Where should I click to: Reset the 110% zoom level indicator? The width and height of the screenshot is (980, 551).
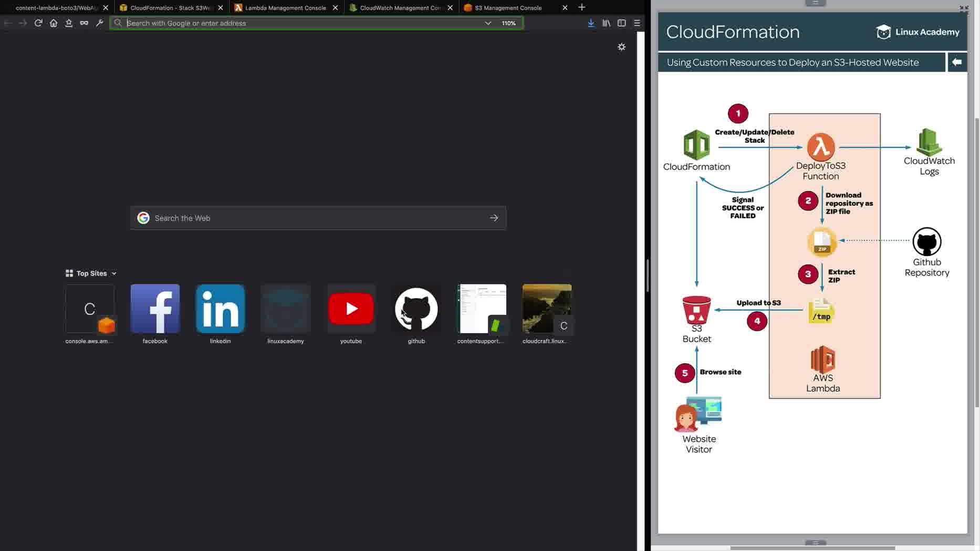508,23
